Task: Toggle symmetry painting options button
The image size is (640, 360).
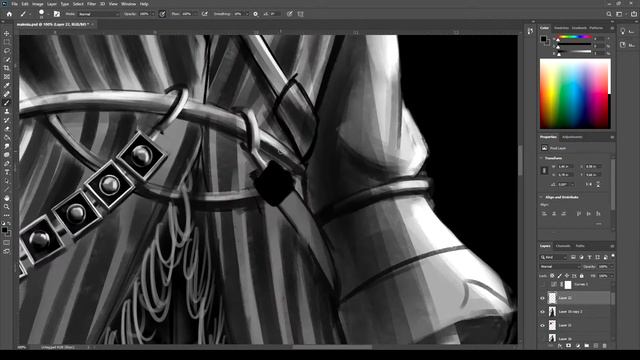Action: tap(301, 14)
